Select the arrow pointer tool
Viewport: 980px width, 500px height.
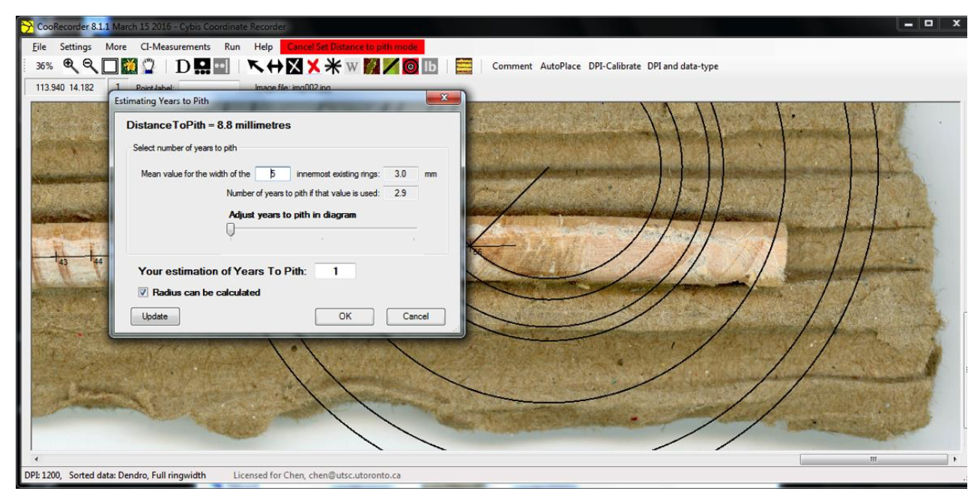click(x=256, y=67)
